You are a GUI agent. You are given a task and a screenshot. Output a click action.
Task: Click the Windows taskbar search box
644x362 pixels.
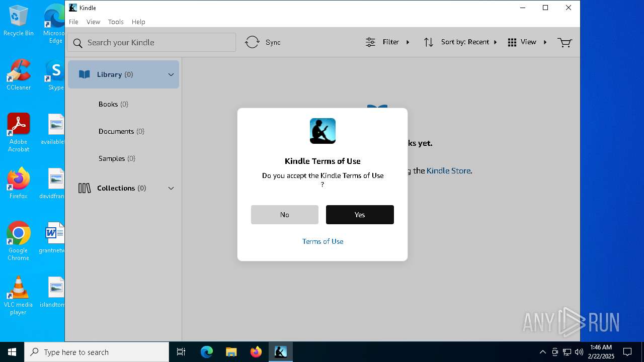[x=97, y=352]
